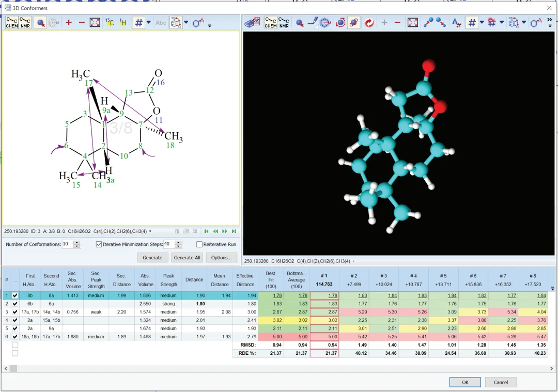Image resolution: width=558 pixels, height=392 pixels.
Task: Open layout dropdown arrow in 3D viewer toolbar
Action: click(524, 22)
